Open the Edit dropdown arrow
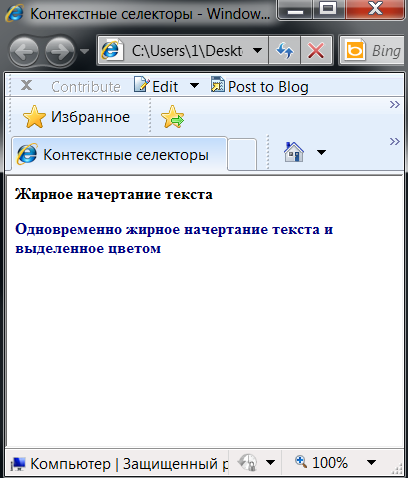This screenshot has height=478, width=408. click(194, 86)
